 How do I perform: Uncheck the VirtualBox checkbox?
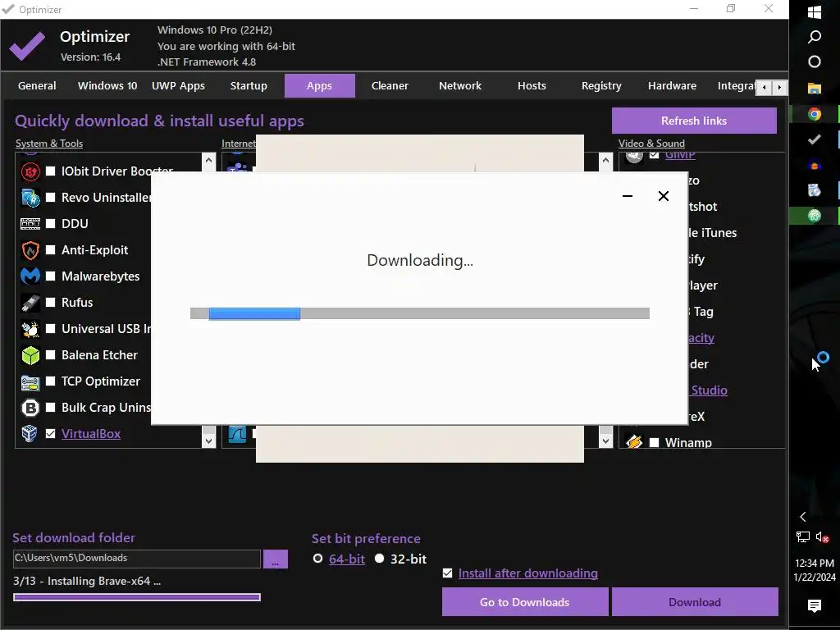click(50, 433)
